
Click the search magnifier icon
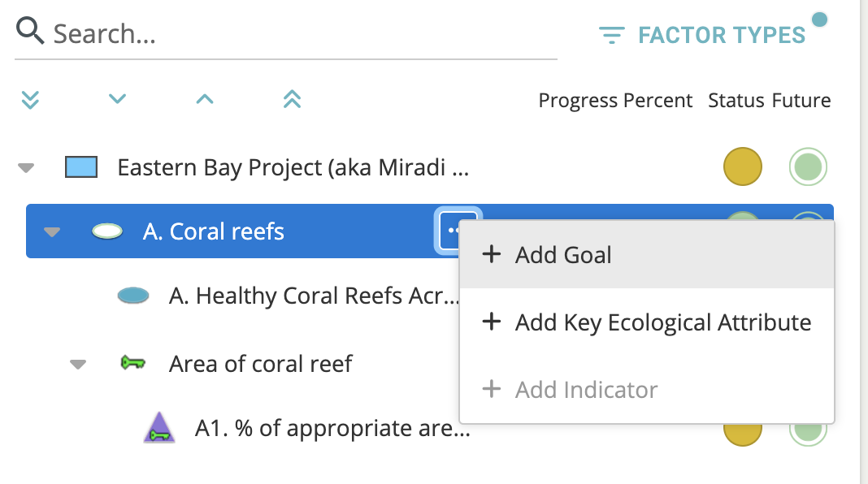[x=31, y=32]
